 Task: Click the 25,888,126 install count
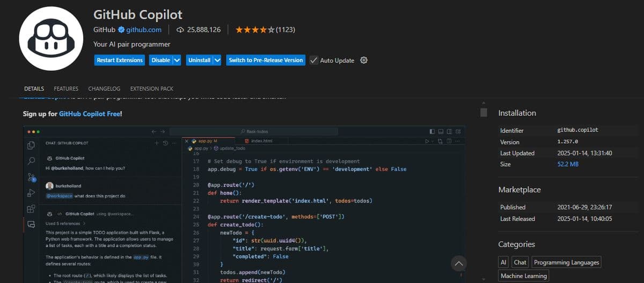204,29
